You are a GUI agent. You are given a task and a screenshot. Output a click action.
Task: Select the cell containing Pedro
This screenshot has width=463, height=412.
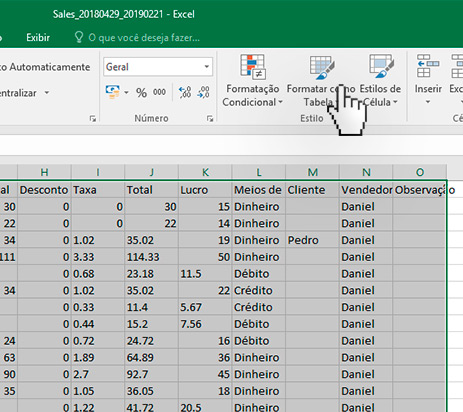(x=312, y=240)
